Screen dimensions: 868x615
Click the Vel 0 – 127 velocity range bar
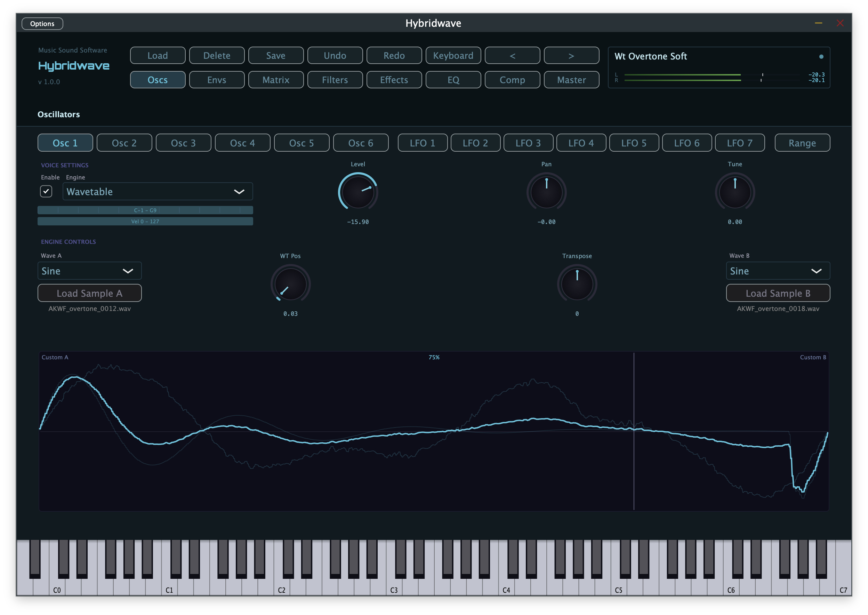(x=145, y=221)
